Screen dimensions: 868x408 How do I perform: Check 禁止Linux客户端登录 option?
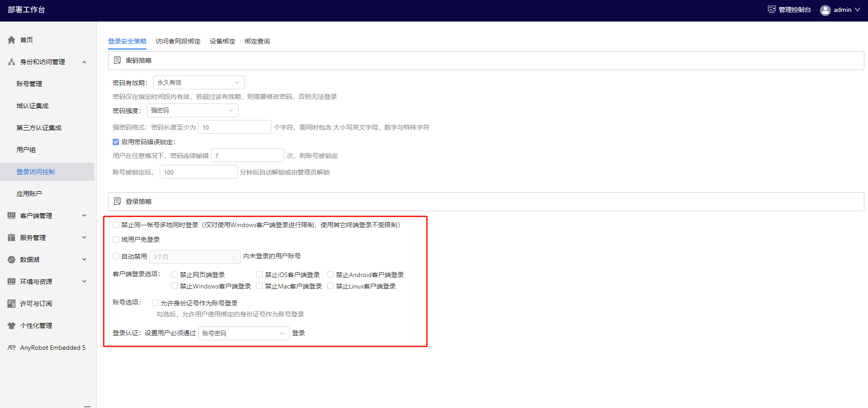pyautogui.click(x=331, y=286)
